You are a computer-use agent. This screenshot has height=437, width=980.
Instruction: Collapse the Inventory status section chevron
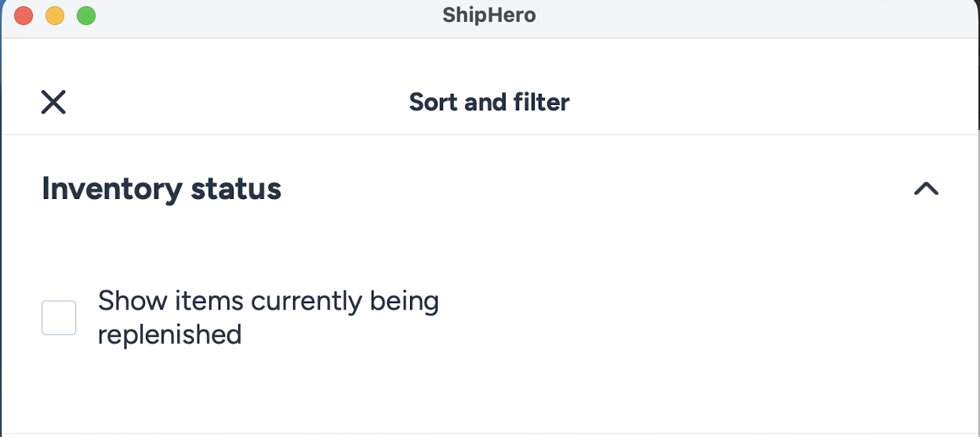click(x=926, y=189)
